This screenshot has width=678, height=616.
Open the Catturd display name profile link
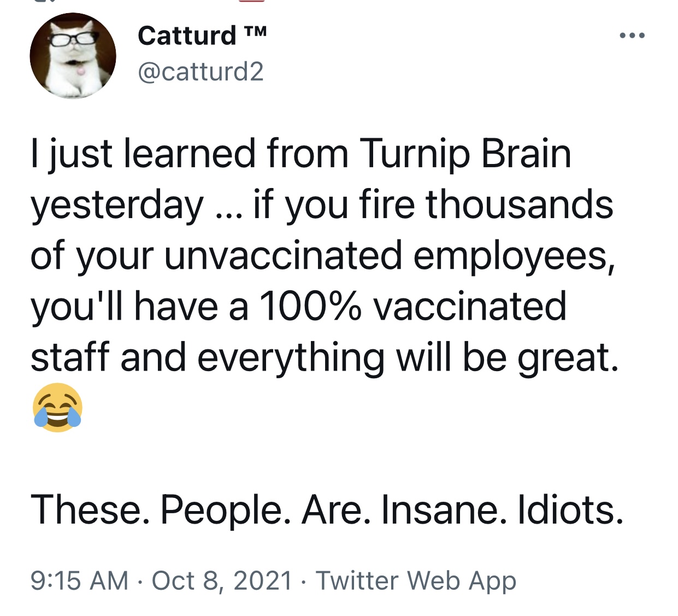coord(186,36)
